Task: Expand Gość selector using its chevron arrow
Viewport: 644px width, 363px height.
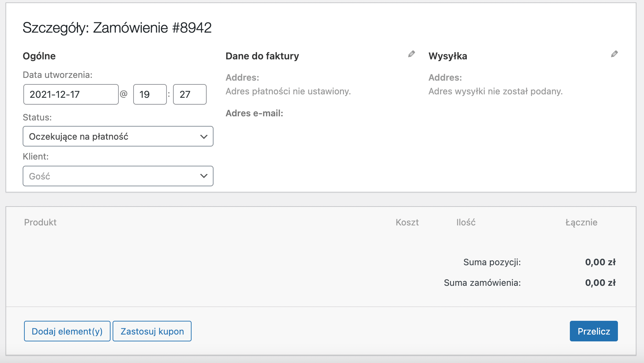Action: click(x=204, y=176)
